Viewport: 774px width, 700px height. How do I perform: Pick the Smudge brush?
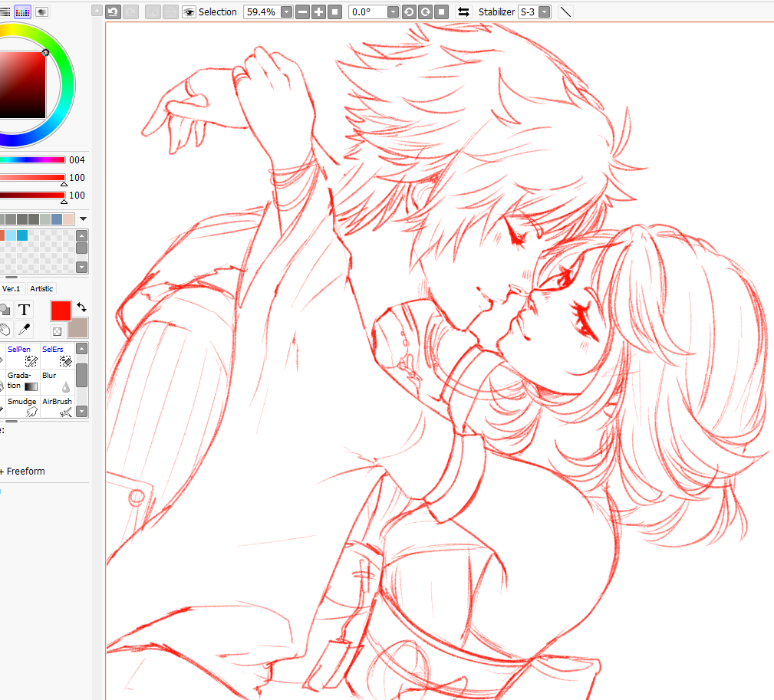point(22,407)
